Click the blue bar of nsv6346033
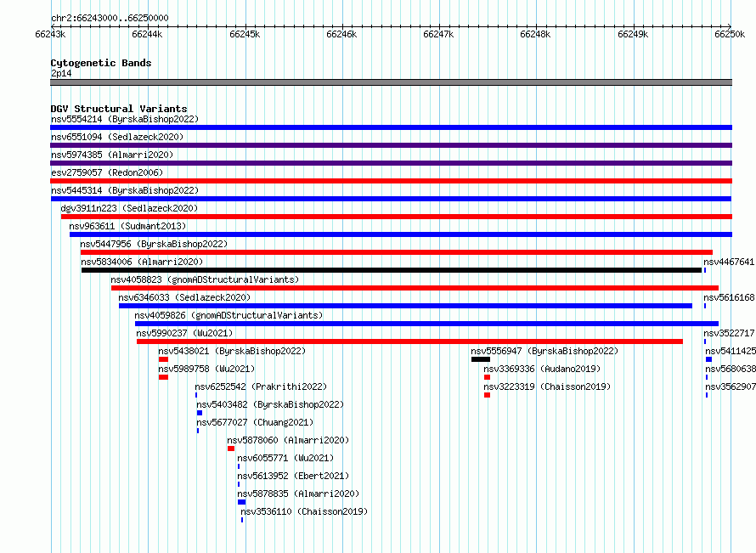Viewport: 756px width, 553px height. click(x=405, y=306)
